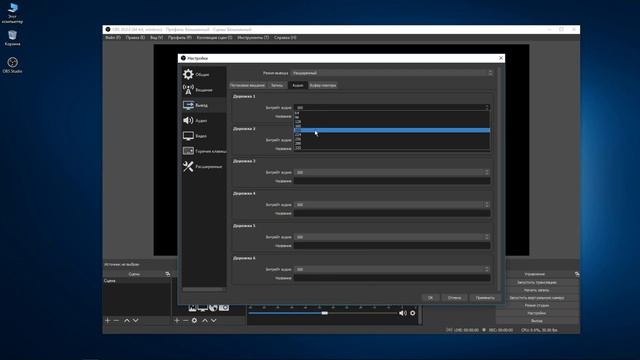
Task: Click the Применить (Apply) button
Action: (x=485, y=298)
